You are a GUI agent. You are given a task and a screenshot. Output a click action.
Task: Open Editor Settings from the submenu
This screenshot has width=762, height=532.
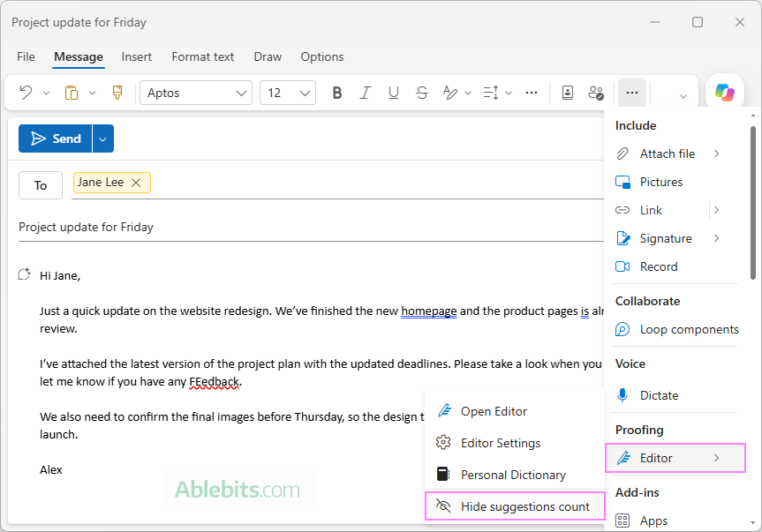coord(514,443)
